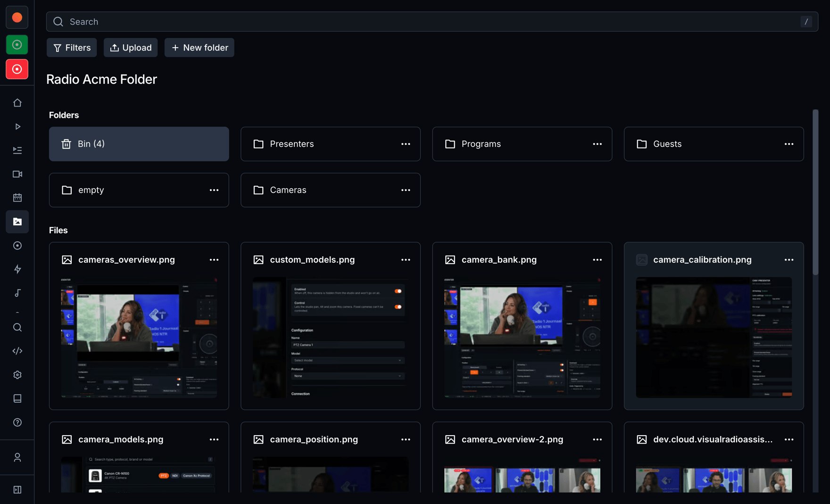Click the magnifier icon in sidebar
Screen dimensions: 830x504
pos(17,327)
